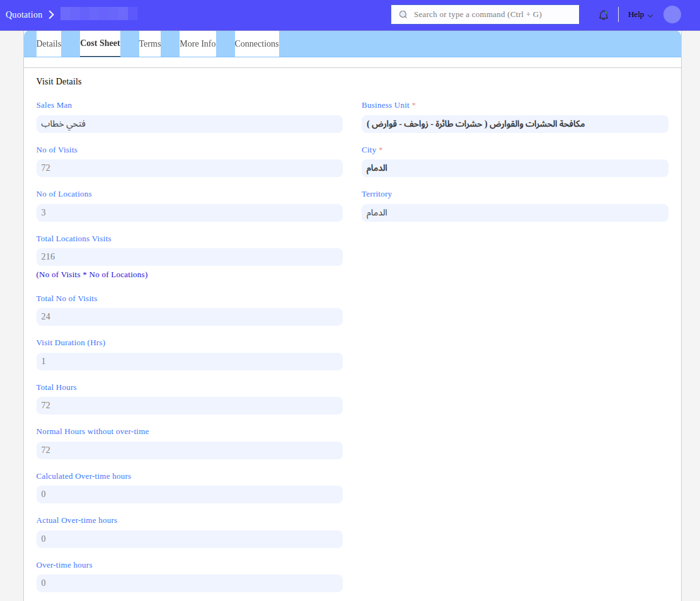This screenshot has width=700, height=601.
Task: Switch to the Details tab
Action: coord(49,44)
